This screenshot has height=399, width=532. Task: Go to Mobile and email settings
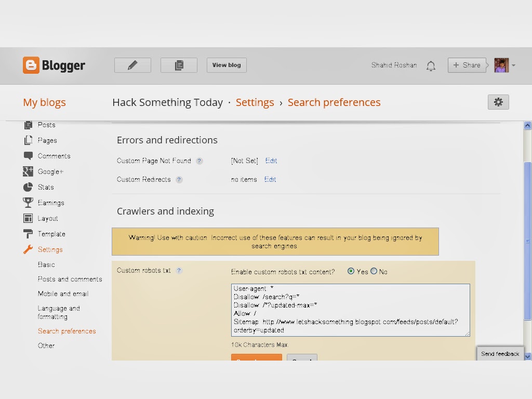click(63, 294)
